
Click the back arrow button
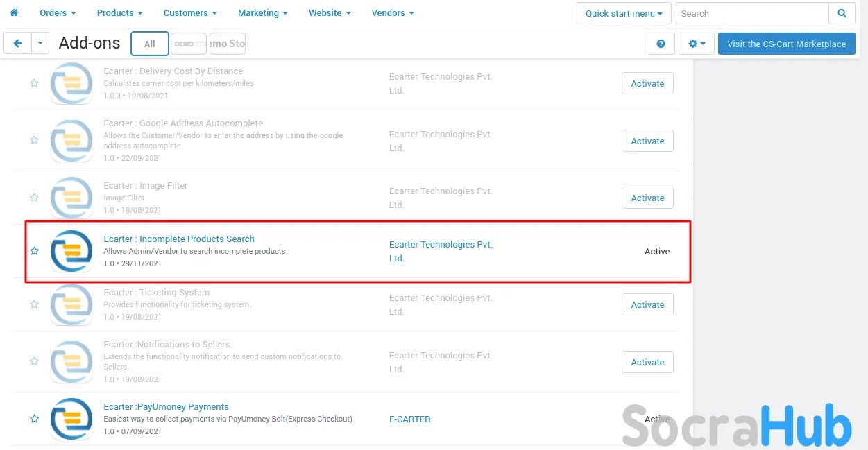(x=17, y=44)
